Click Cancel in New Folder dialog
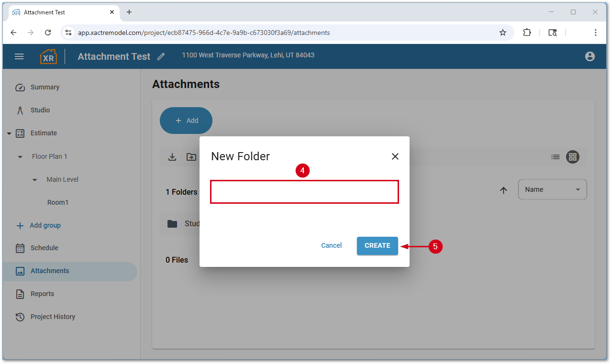Screen dimensions: 611x364 pos(331,245)
